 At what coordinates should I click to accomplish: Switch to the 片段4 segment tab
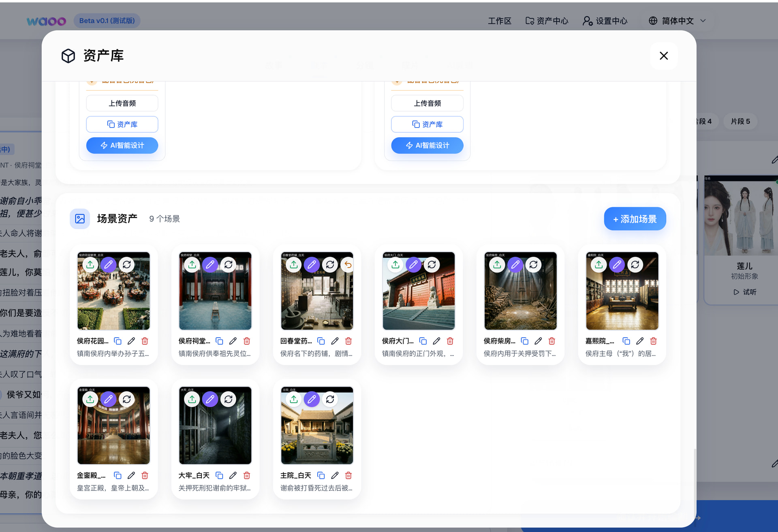coord(702,121)
